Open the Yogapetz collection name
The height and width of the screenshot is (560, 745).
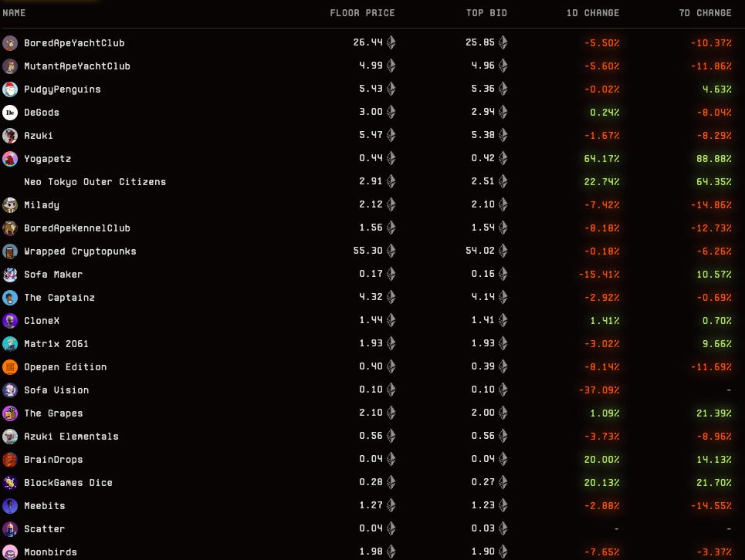pos(48,158)
